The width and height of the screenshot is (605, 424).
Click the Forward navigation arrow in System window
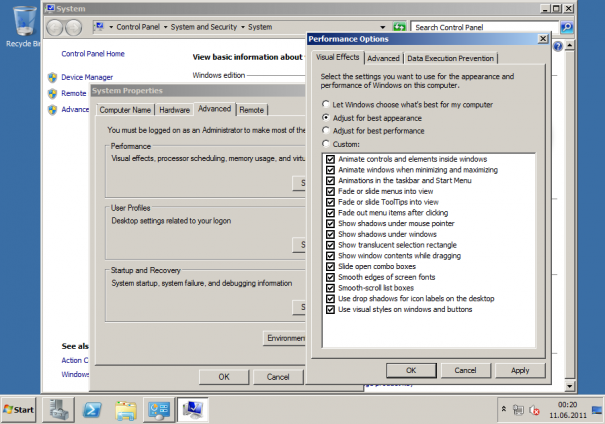73,27
